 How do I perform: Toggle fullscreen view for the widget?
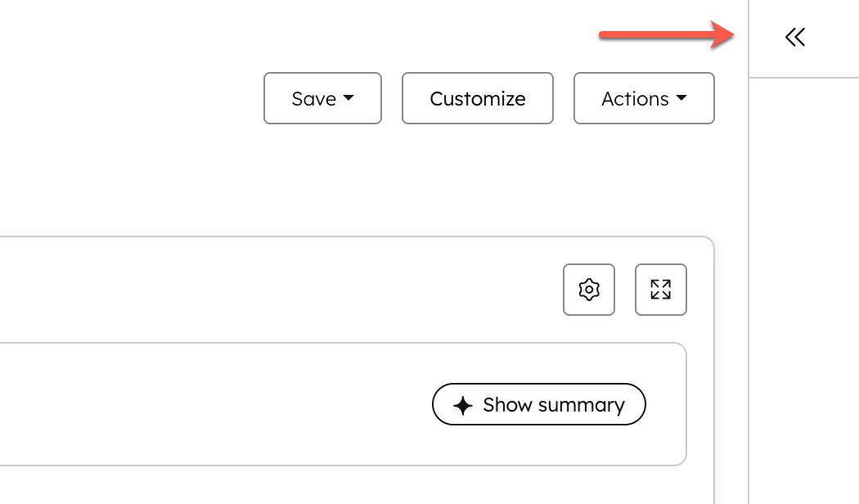pyautogui.click(x=660, y=290)
